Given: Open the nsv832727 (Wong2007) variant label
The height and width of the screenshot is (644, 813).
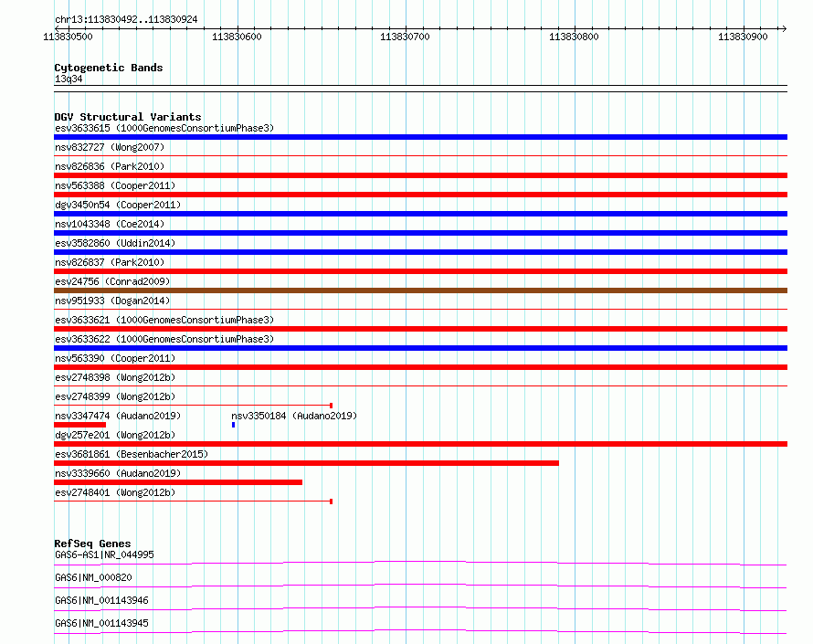Looking at the screenshot, I should (110, 147).
